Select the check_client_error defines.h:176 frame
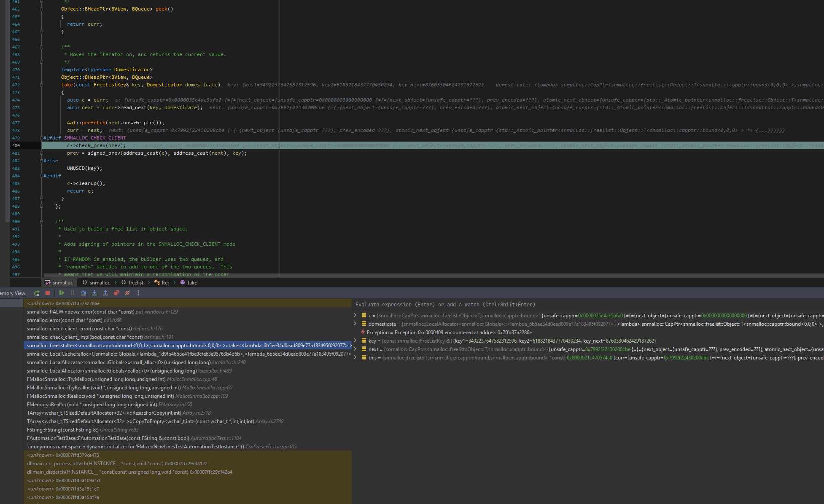 point(188,329)
